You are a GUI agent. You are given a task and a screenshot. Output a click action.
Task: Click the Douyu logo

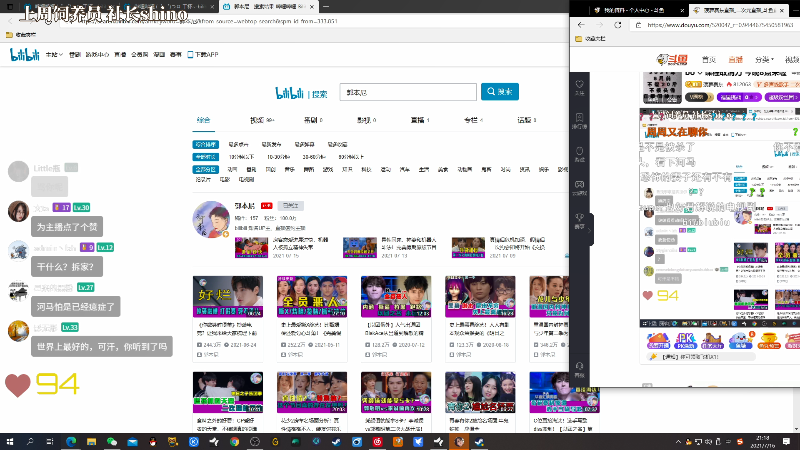tap(672, 60)
